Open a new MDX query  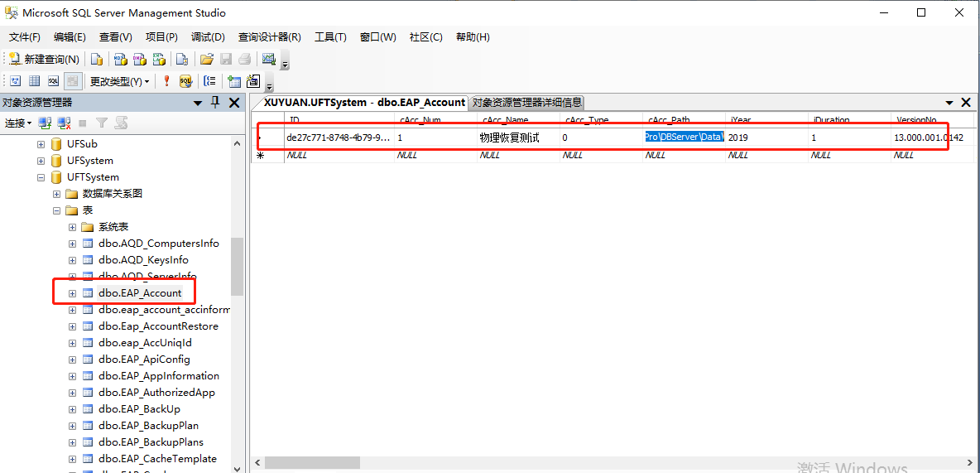[x=121, y=60]
